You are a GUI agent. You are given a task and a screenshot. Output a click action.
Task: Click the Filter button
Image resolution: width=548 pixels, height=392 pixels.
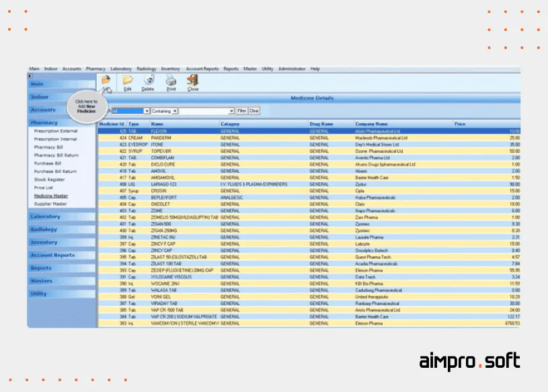pyautogui.click(x=242, y=111)
